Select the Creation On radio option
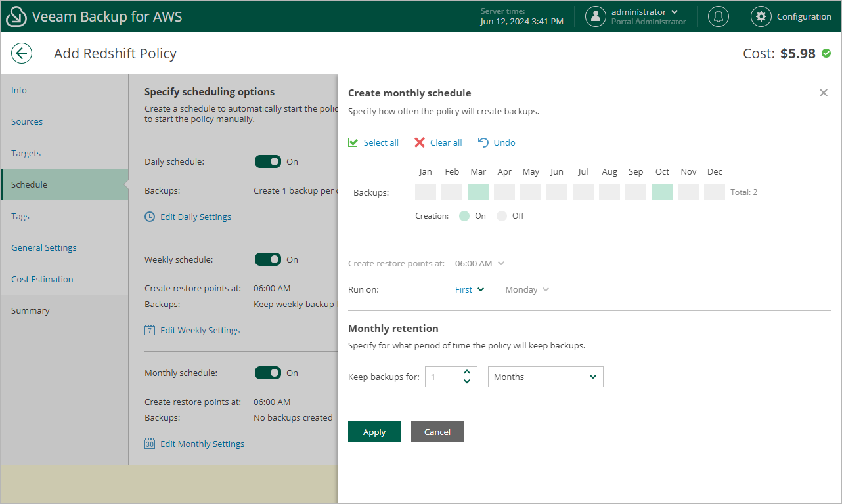Viewport: 842px width, 504px height. click(464, 216)
